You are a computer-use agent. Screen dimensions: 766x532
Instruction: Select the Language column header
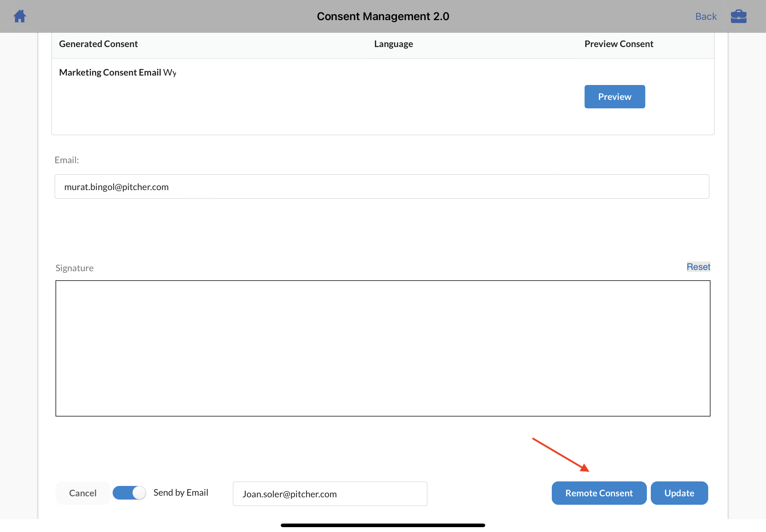click(x=393, y=44)
